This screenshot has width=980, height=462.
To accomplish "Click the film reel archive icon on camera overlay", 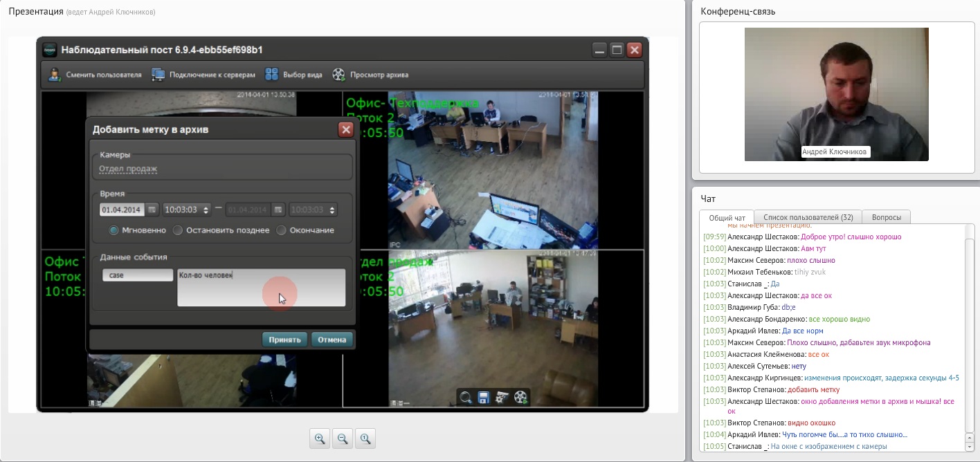I will point(520,398).
